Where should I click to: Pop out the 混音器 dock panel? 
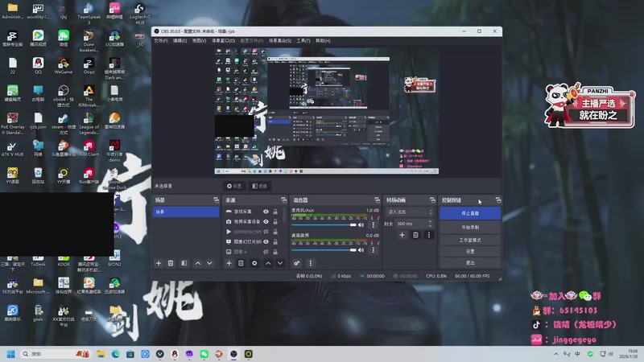coord(377,200)
